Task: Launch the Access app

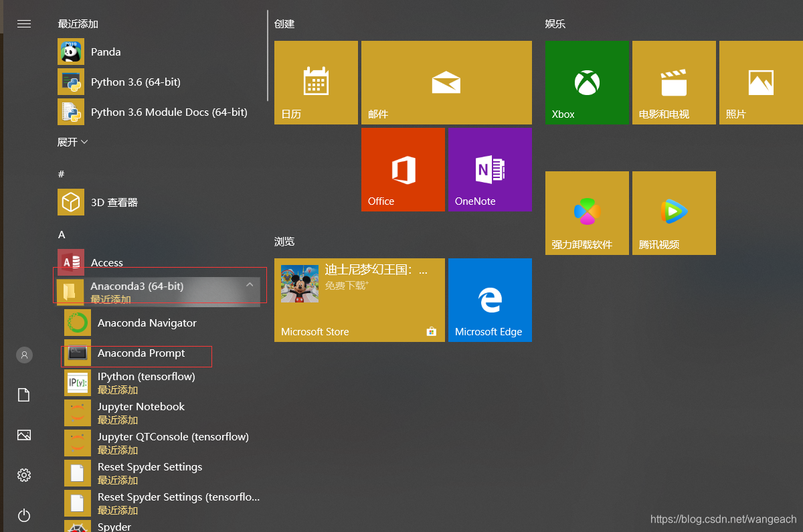Action: [x=158, y=262]
